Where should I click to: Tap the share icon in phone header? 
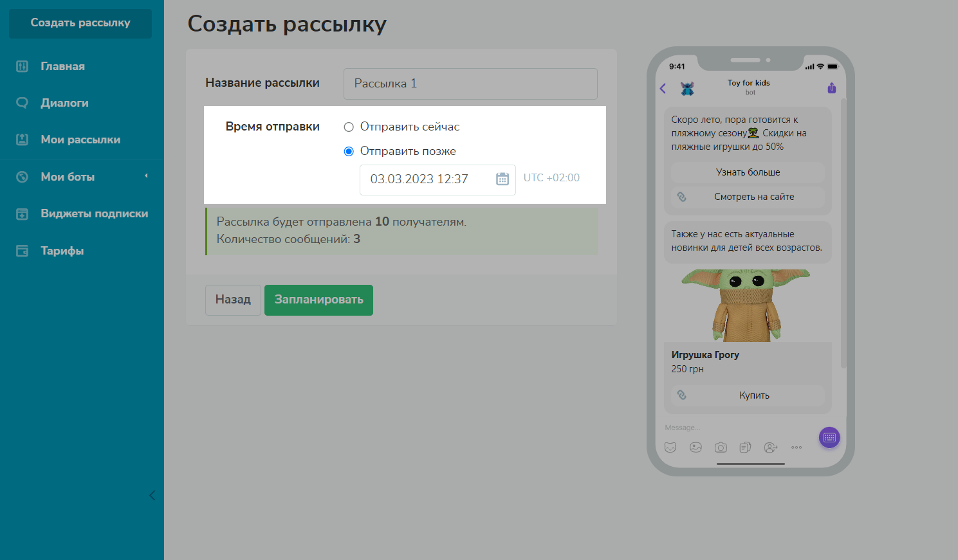(832, 88)
